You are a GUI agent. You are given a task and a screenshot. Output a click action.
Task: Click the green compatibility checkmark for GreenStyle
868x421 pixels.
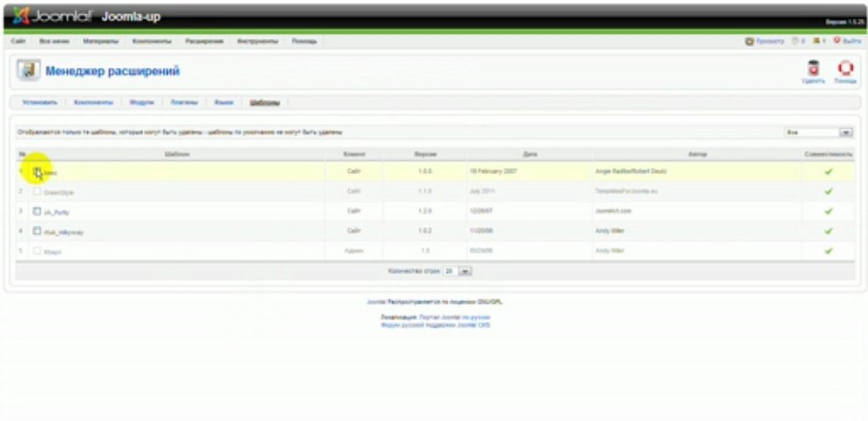coord(828,191)
